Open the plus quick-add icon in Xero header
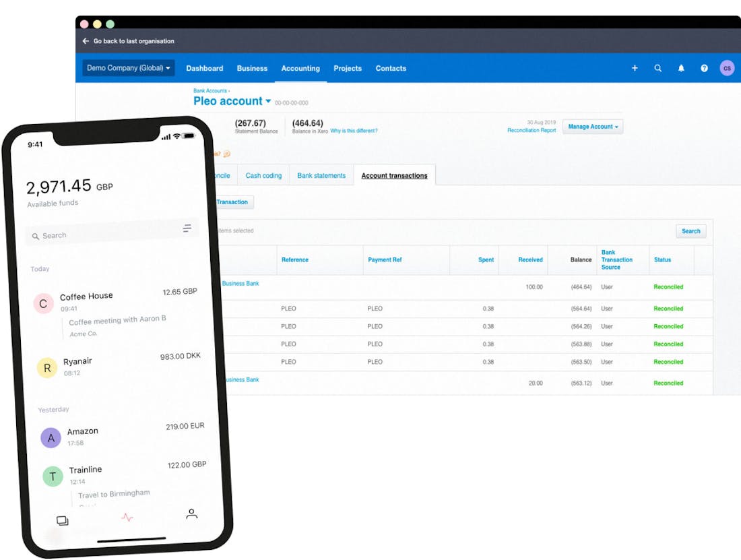 pos(635,68)
